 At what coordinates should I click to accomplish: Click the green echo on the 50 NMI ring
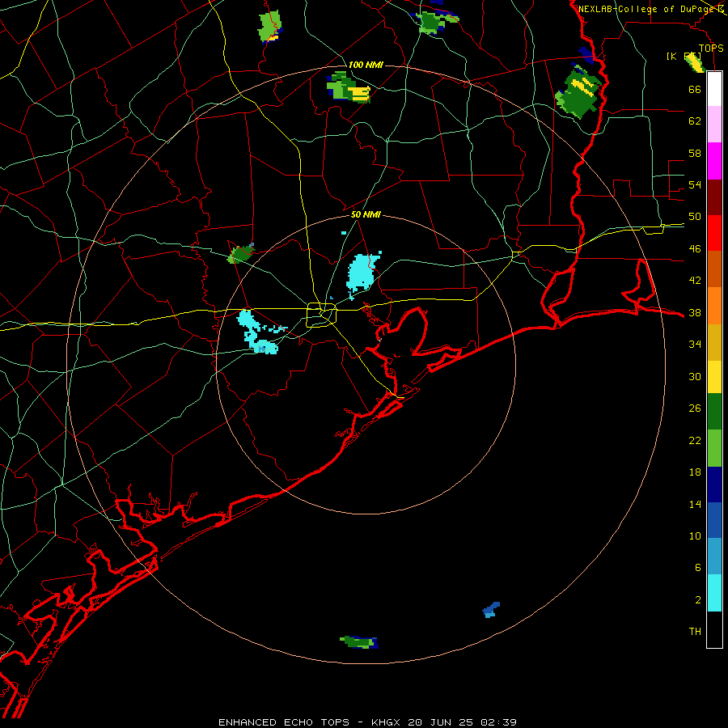coord(241,253)
